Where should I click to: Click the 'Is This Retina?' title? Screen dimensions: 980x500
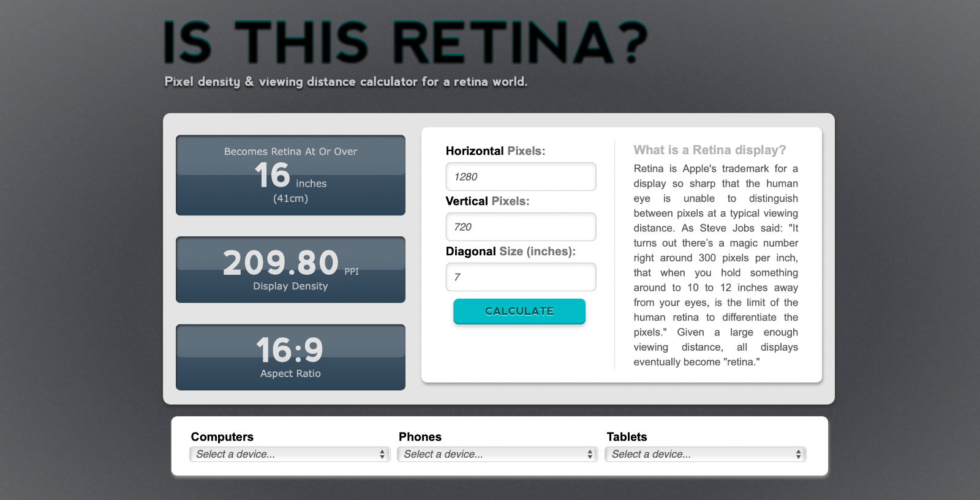405,43
